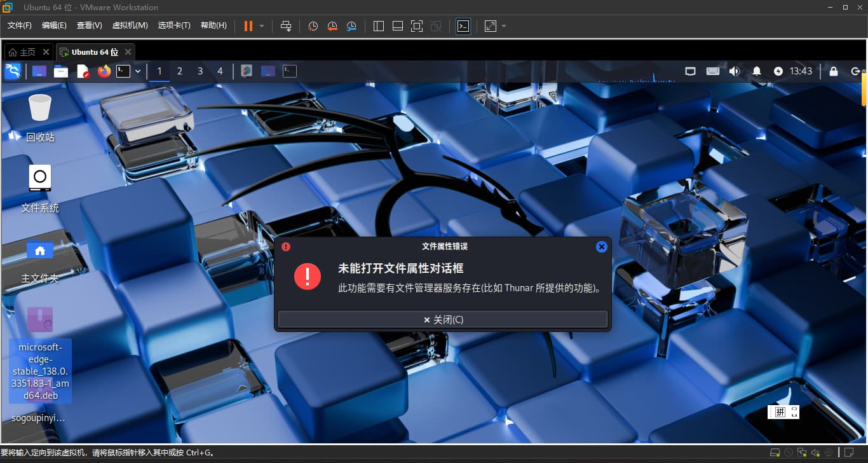Click the 13:43 clock in panel

tap(801, 71)
